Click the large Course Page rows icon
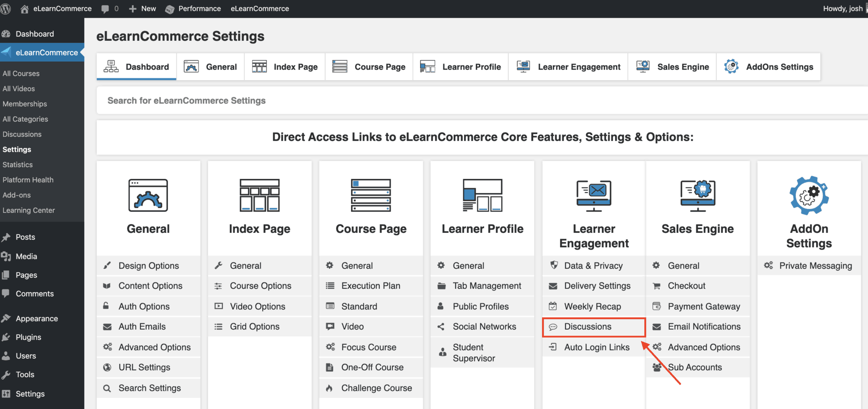Screen dimensions: 868x409 click(x=371, y=195)
